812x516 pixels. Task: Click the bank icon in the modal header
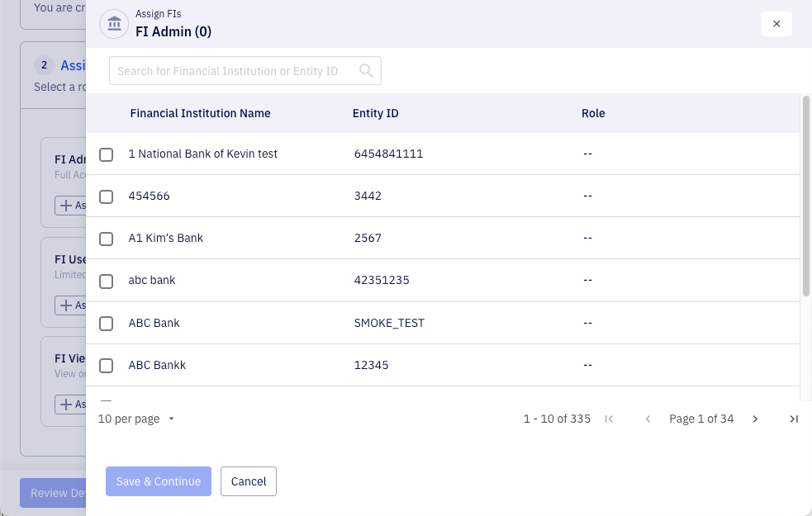[x=113, y=24]
